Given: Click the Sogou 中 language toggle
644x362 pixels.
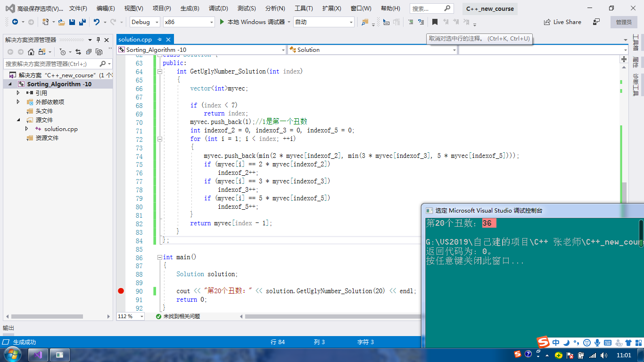Looking at the screenshot, I should [x=556, y=343].
